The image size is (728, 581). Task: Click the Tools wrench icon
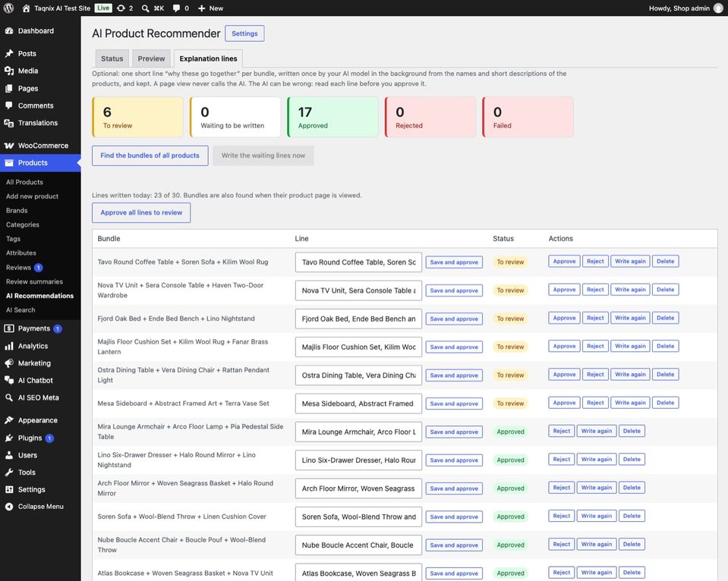9,472
